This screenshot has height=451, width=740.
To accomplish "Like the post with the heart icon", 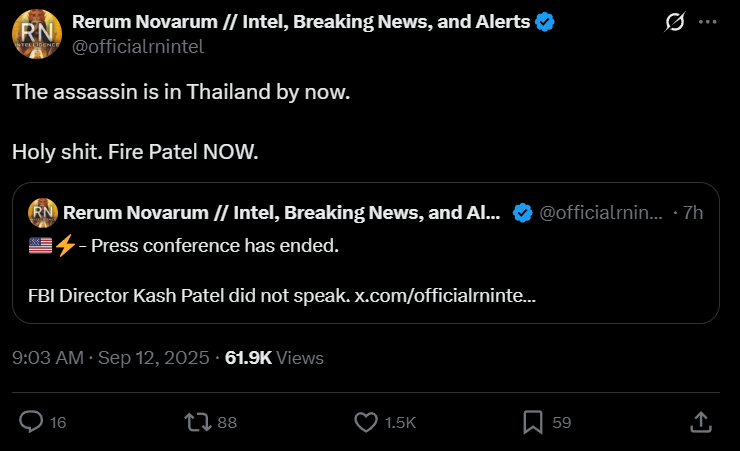I will point(366,422).
